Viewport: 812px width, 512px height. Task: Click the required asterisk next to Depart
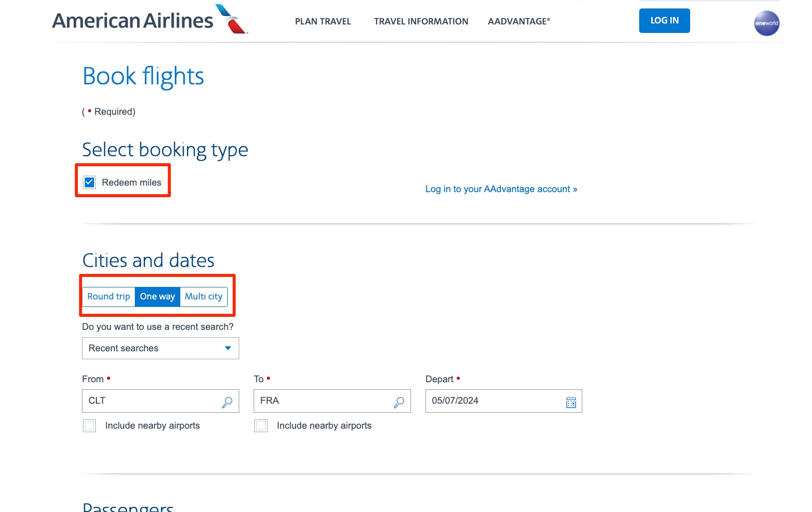tap(457, 378)
